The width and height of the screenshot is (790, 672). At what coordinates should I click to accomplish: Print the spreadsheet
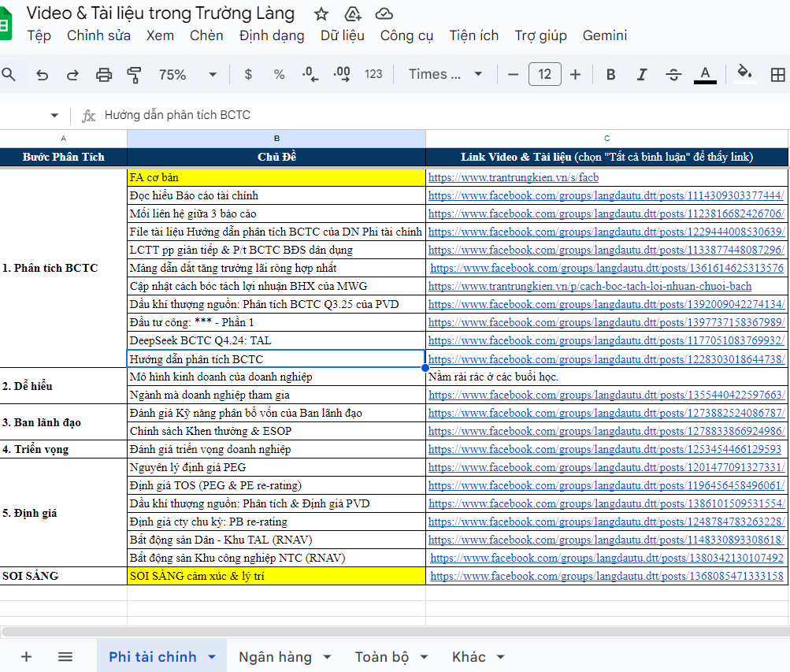[104, 75]
